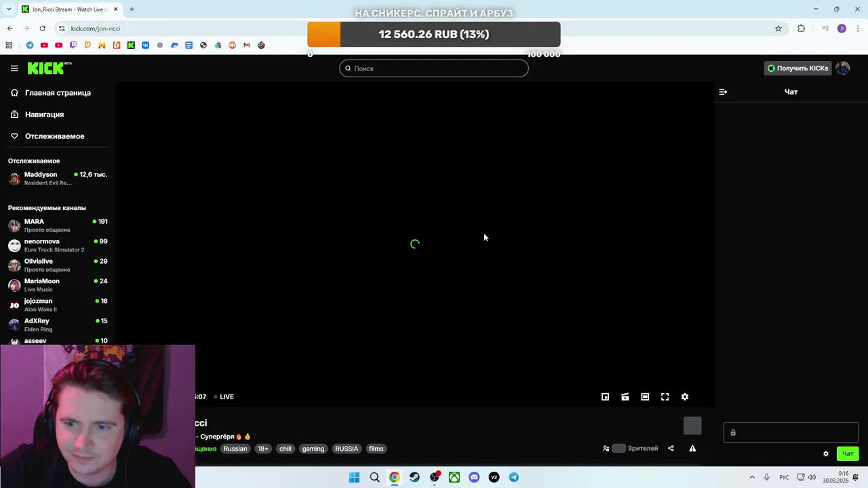Viewport: 868px width, 488px height.
Task: Reload the current page
Action: 42,28
